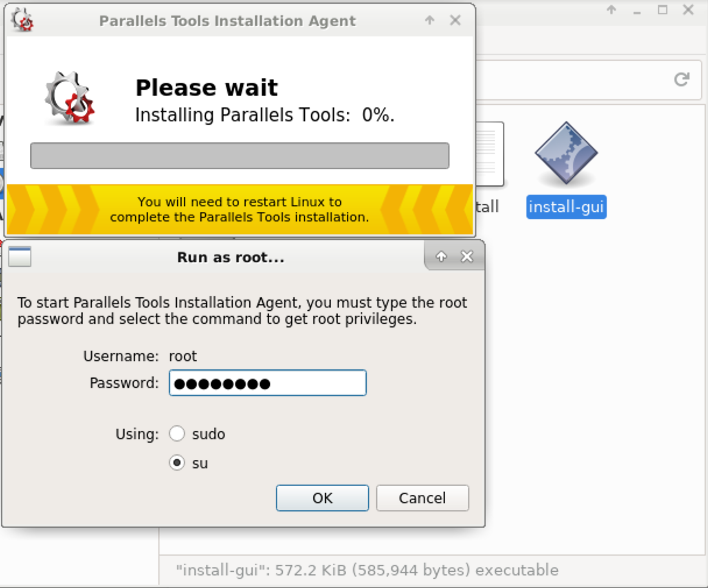Screen dimensions: 708x588
Task: Click the partially hidden text file icon
Action: 490,154
